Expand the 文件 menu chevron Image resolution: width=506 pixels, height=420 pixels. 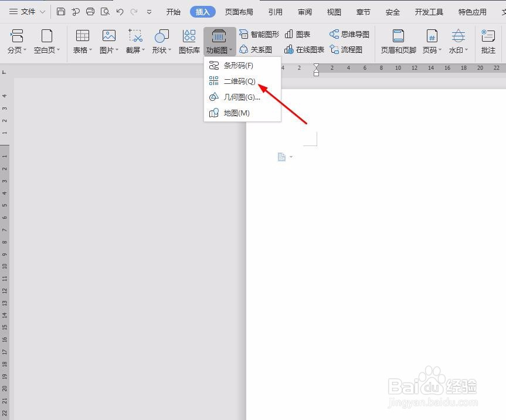[43, 12]
